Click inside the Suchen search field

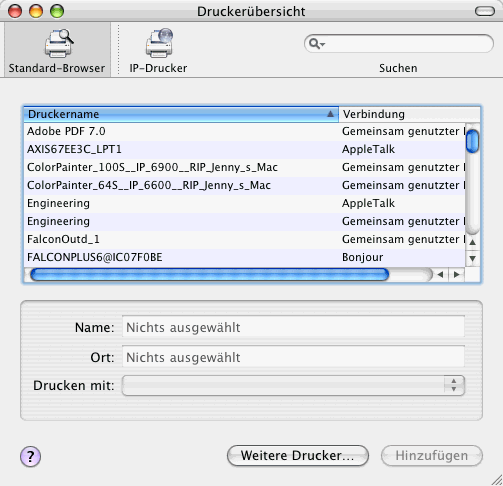(399, 44)
